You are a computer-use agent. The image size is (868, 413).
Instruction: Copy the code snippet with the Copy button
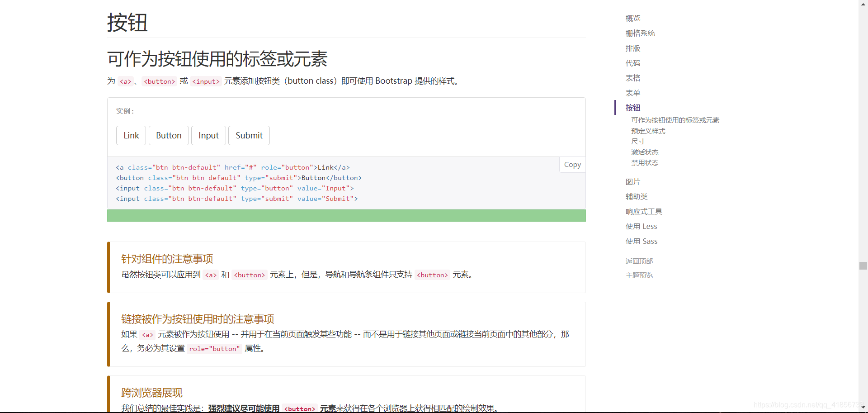572,165
